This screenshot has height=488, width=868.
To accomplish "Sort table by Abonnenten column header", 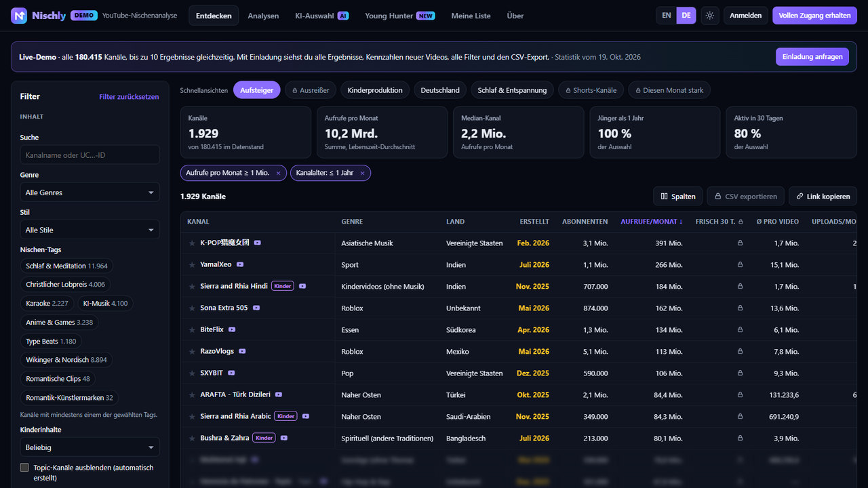I will pyautogui.click(x=585, y=222).
